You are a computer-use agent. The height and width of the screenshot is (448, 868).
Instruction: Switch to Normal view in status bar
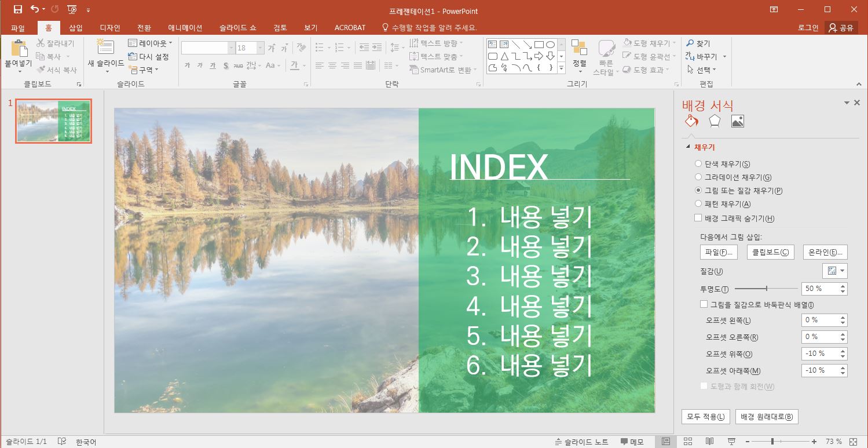(x=665, y=442)
